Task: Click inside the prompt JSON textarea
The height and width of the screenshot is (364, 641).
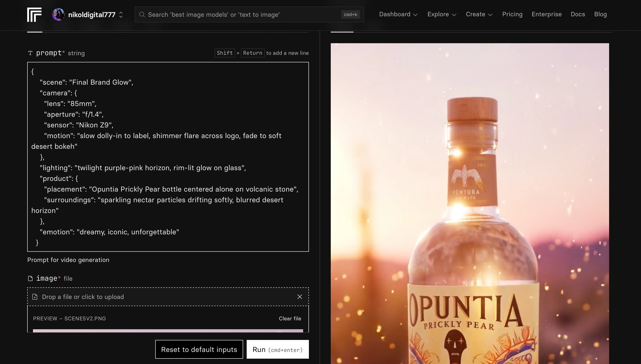Action: 168,157
